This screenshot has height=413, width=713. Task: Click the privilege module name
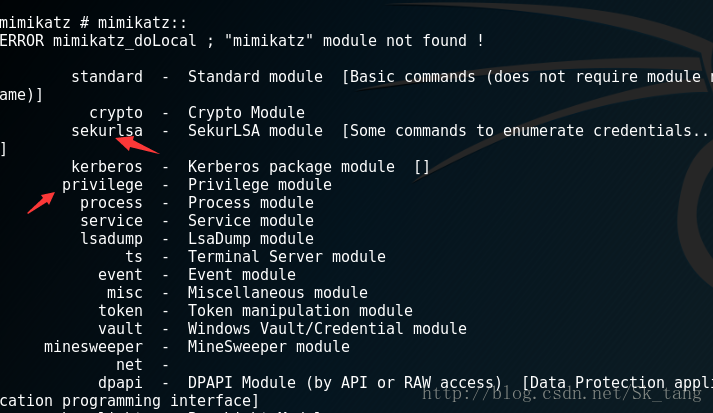[102, 186]
